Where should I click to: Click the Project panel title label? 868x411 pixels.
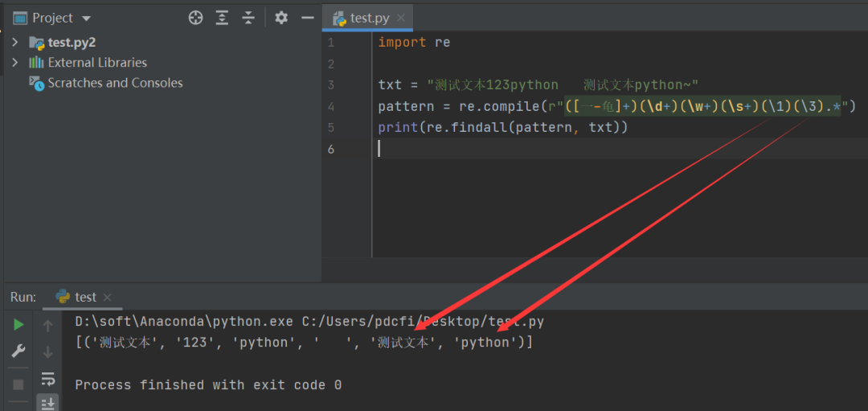[52, 18]
